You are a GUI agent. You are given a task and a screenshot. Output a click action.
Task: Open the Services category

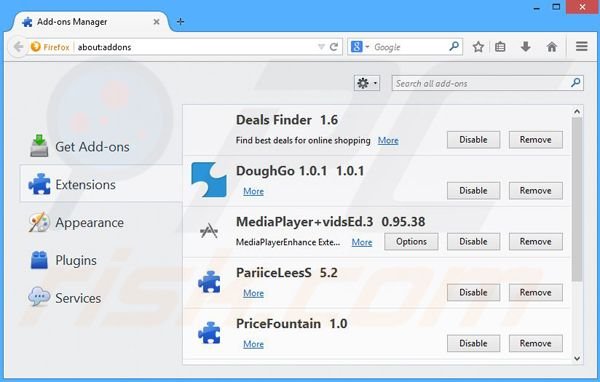click(65, 298)
